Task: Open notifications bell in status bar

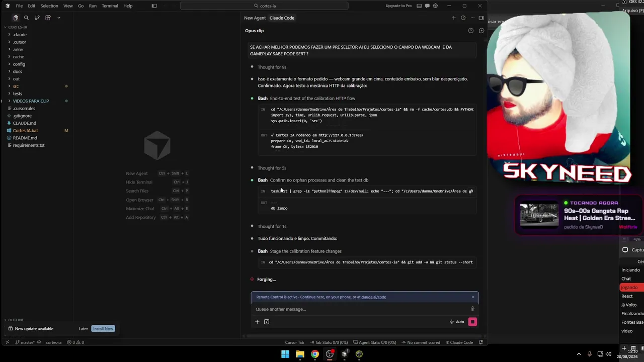Action: pyautogui.click(x=481, y=342)
